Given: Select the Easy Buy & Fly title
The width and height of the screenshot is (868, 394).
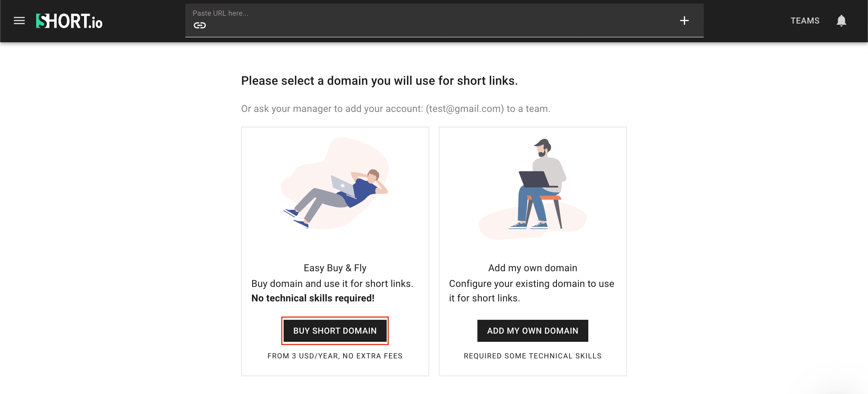Looking at the screenshot, I should pos(335,268).
